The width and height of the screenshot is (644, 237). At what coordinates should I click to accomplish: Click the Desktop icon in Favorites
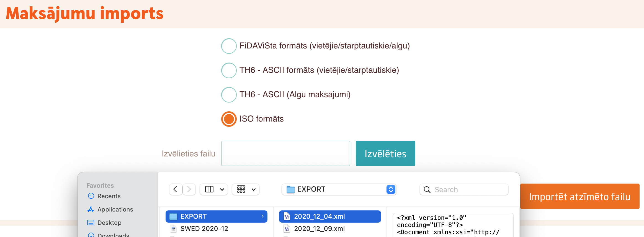[x=91, y=223]
